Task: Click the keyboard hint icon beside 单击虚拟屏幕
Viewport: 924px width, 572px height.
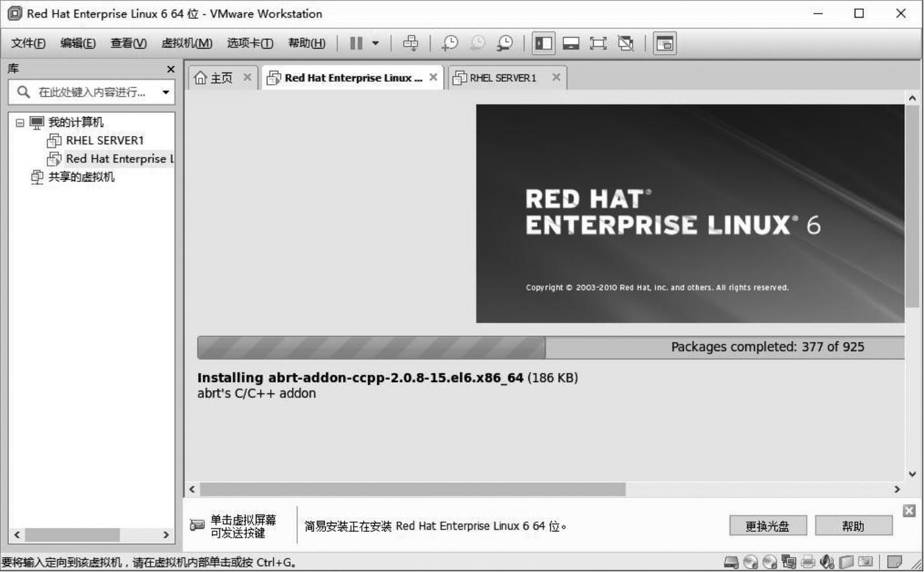Action: (x=197, y=525)
